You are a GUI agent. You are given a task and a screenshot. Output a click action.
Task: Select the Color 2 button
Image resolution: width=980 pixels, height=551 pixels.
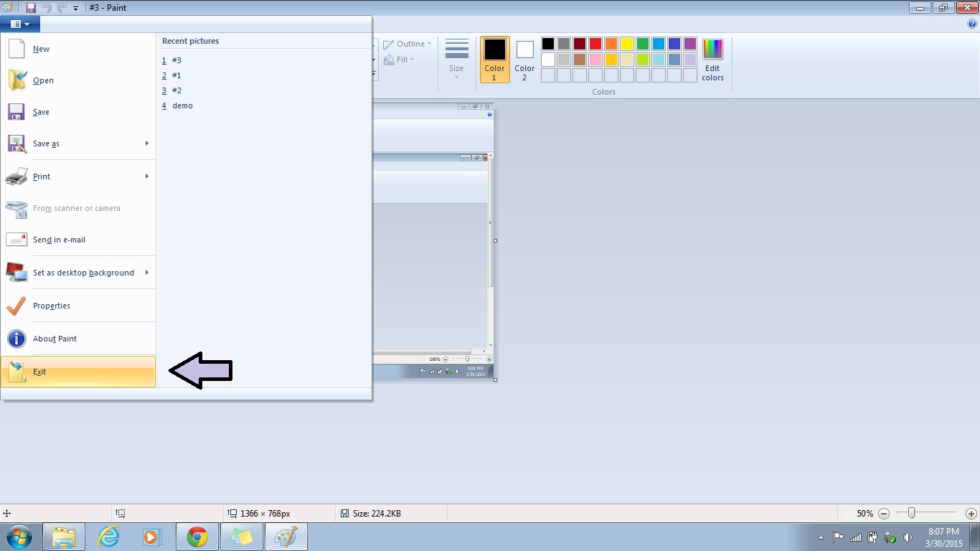pyautogui.click(x=524, y=60)
